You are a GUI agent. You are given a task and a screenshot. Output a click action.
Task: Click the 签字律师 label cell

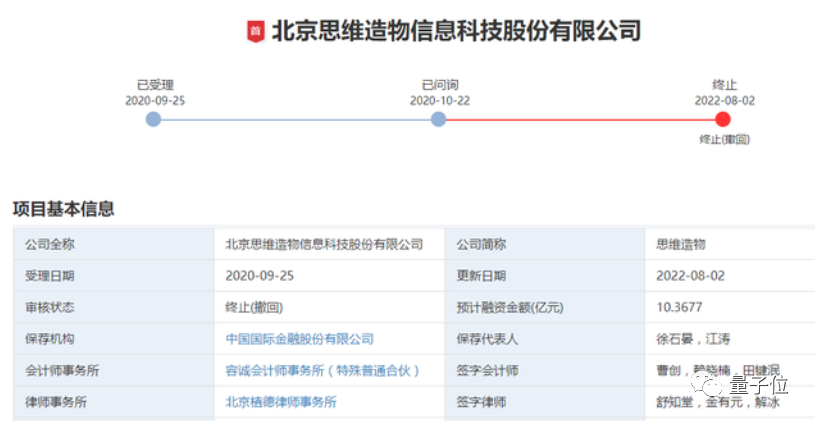point(545,402)
